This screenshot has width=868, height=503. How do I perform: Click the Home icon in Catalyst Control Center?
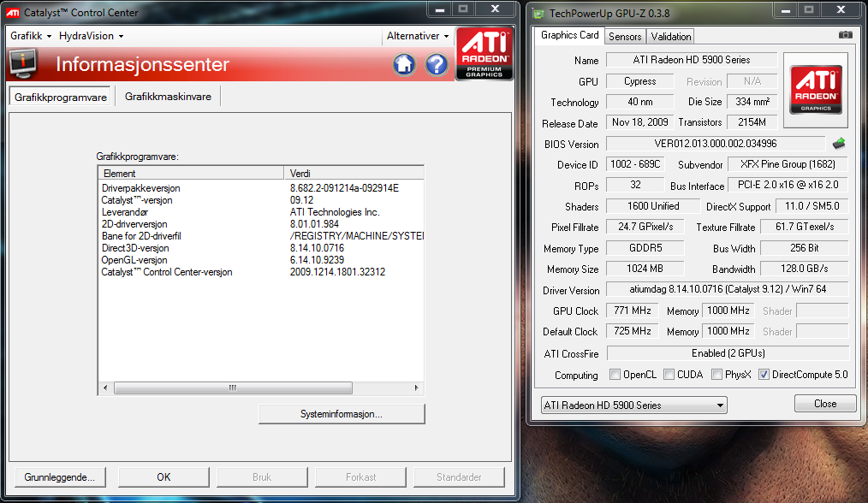point(404,65)
